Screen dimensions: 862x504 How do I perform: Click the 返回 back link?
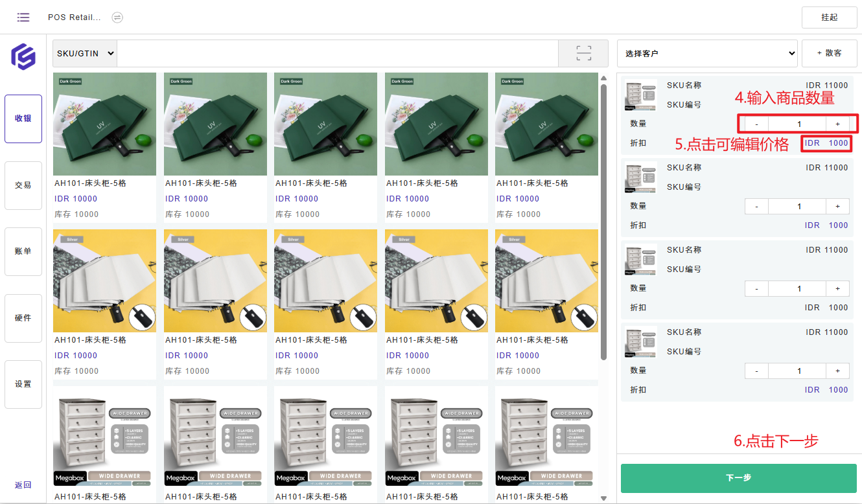(x=23, y=485)
